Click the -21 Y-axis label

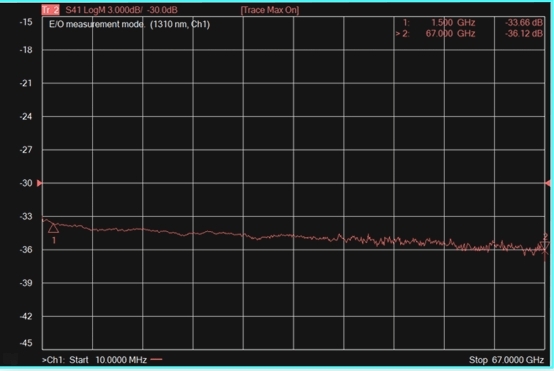click(26, 83)
